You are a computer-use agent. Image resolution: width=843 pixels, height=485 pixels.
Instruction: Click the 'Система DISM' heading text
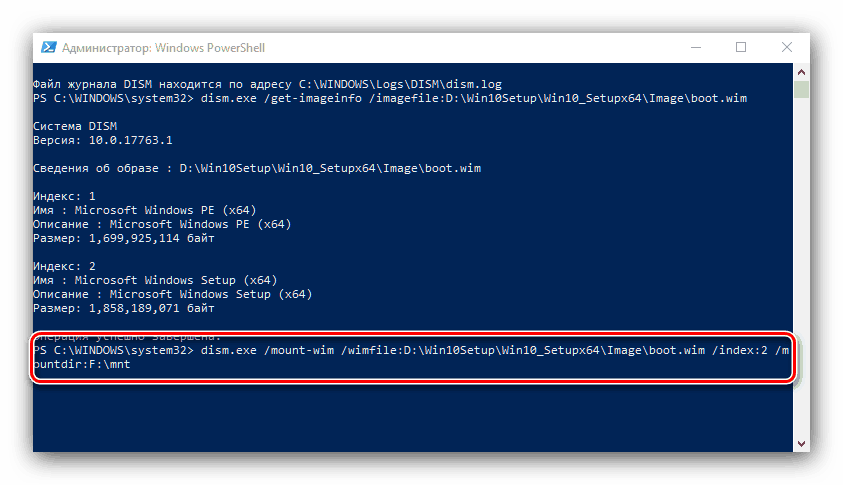(74, 127)
